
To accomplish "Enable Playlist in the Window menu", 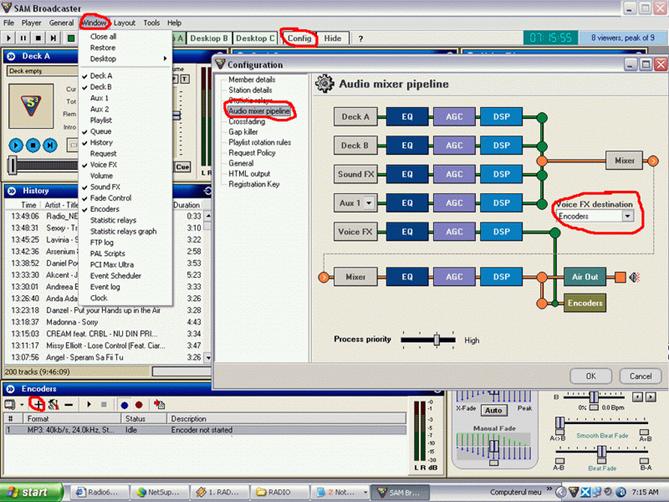I will [x=101, y=120].
